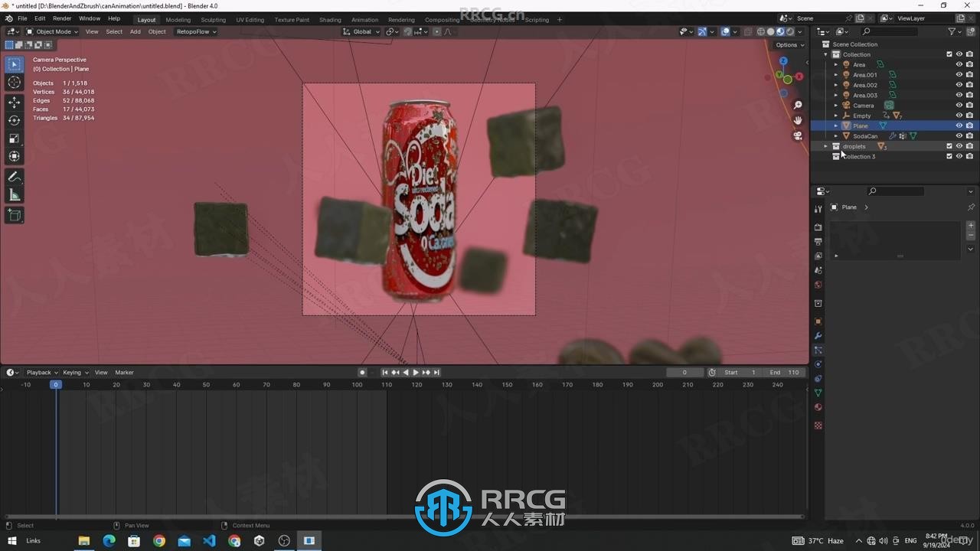Open the Object Data properties tab

click(x=818, y=393)
